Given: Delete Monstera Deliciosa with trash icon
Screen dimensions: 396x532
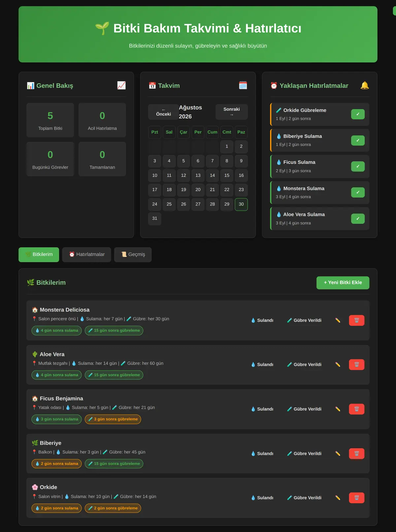Looking at the screenshot, I should coord(357,320).
